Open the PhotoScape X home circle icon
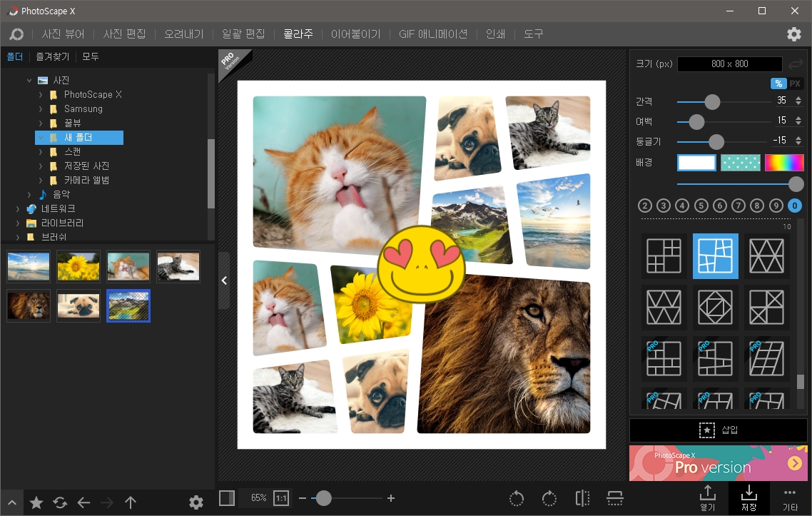Viewport: 812px width, 516px height. tap(16, 34)
